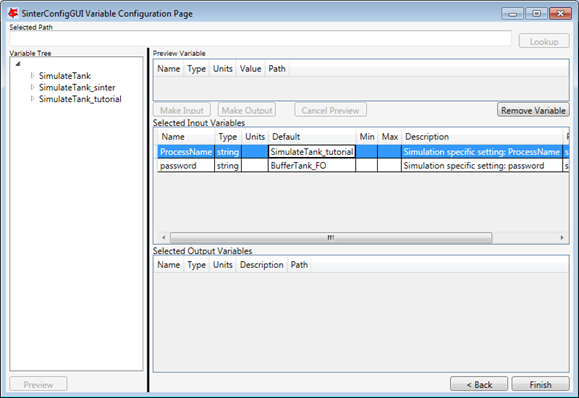Select the ProcessName cell in input variables
The height and width of the screenshot is (398, 579).
(186, 152)
